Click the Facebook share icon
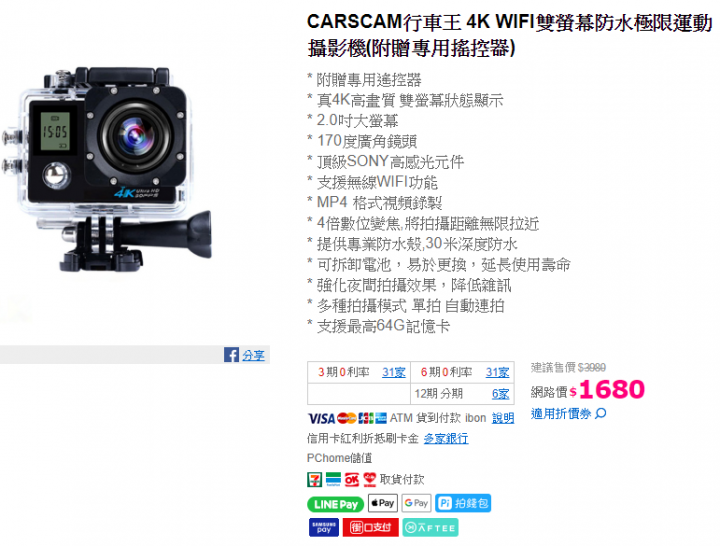 click(x=231, y=355)
